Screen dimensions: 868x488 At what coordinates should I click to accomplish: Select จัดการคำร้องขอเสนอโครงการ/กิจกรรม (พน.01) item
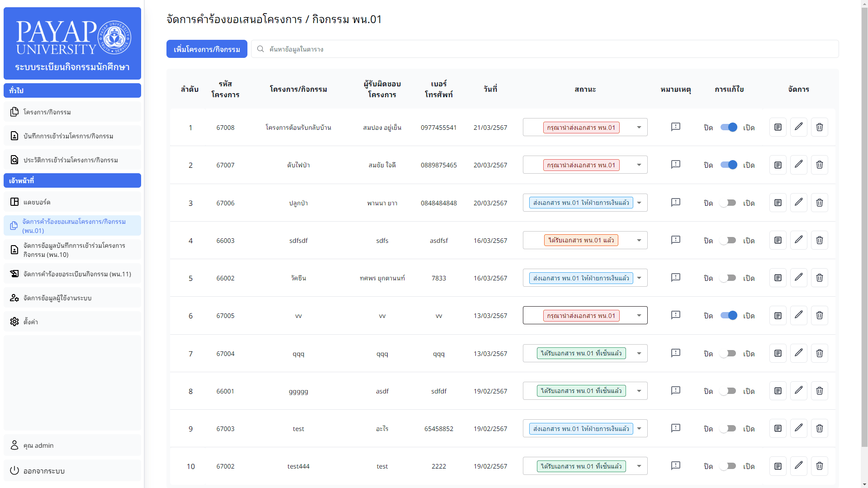tap(72, 226)
